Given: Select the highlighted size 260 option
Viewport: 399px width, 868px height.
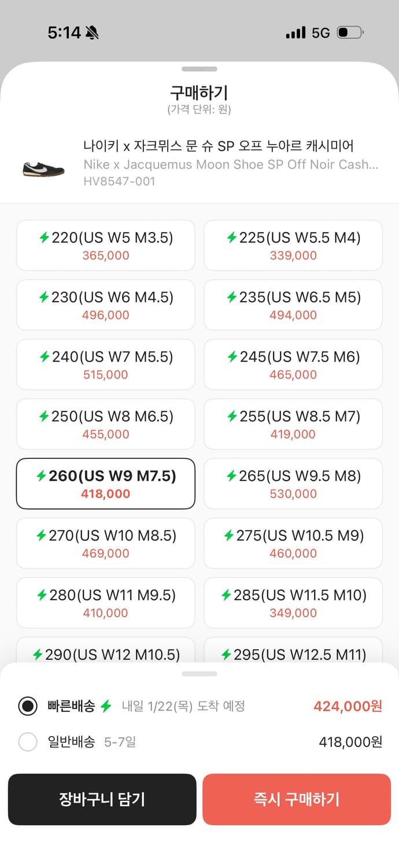Looking at the screenshot, I should [106, 484].
